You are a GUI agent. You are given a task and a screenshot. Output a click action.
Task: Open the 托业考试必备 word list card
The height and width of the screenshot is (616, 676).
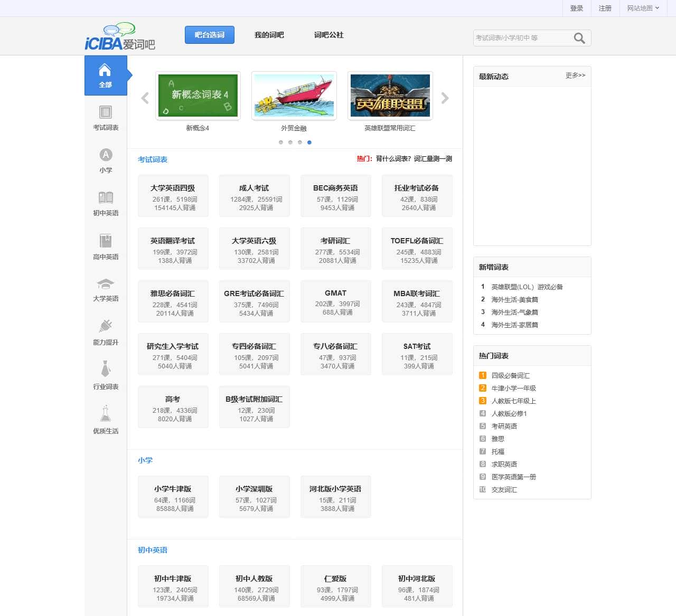pyautogui.click(x=417, y=196)
